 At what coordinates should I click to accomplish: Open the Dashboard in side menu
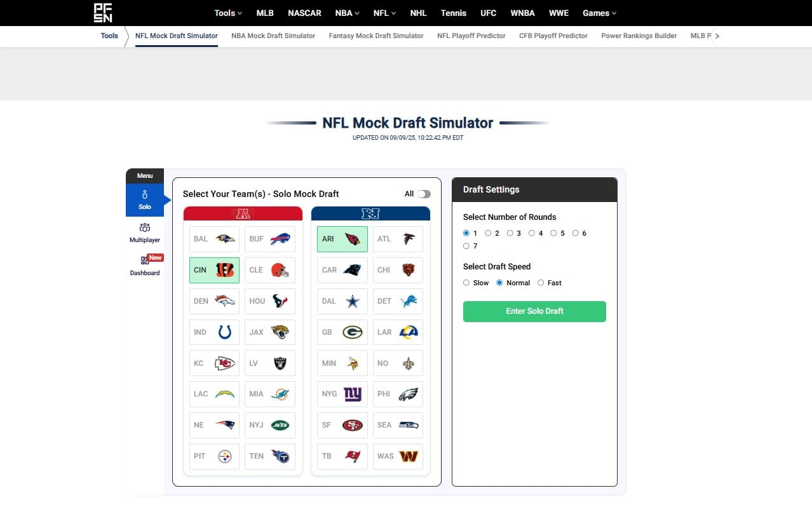pos(145,266)
